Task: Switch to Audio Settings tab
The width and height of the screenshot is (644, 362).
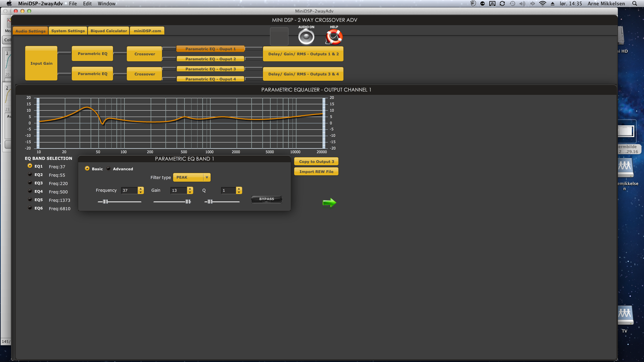Action: [x=30, y=31]
